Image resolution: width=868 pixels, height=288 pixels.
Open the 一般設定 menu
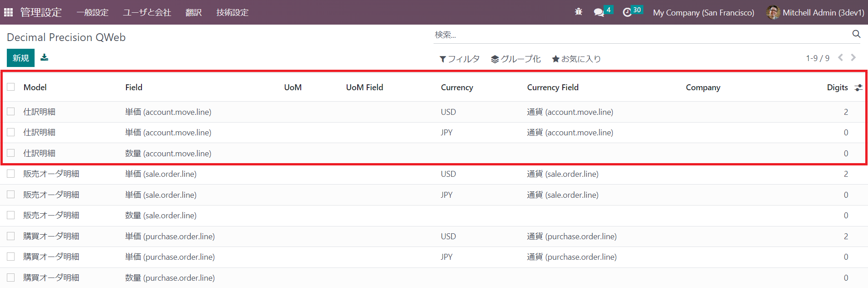[x=92, y=12]
